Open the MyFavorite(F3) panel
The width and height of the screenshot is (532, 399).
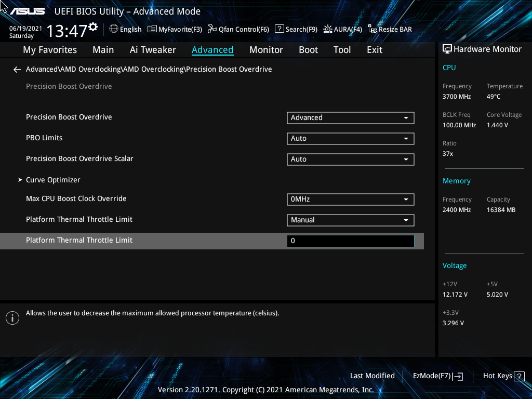coord(175,29)
